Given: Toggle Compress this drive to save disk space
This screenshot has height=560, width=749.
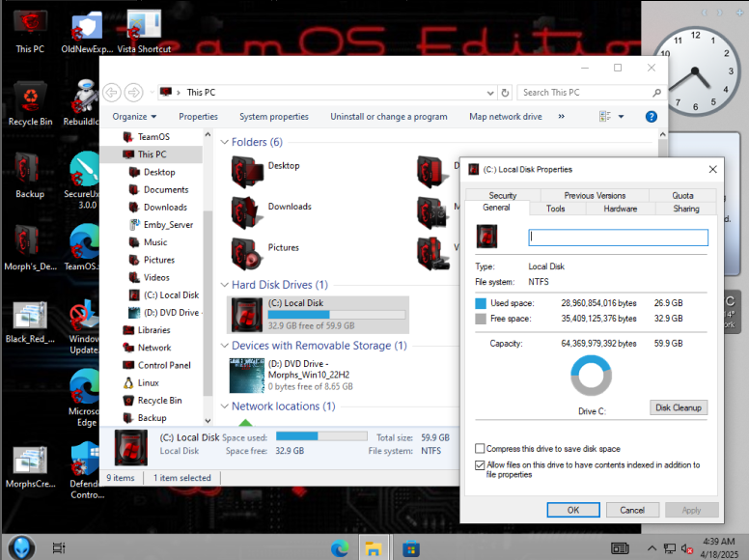Looking at the screenshot, I should point(480,448).
